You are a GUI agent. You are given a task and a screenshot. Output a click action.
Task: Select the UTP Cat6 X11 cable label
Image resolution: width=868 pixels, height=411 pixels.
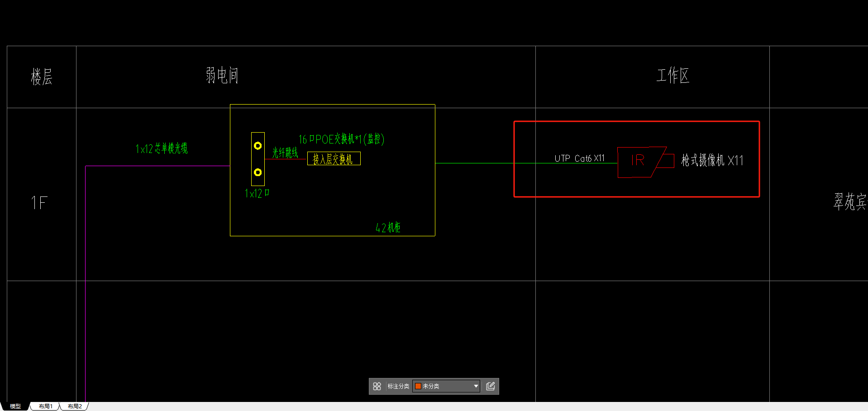click(580, 158)
